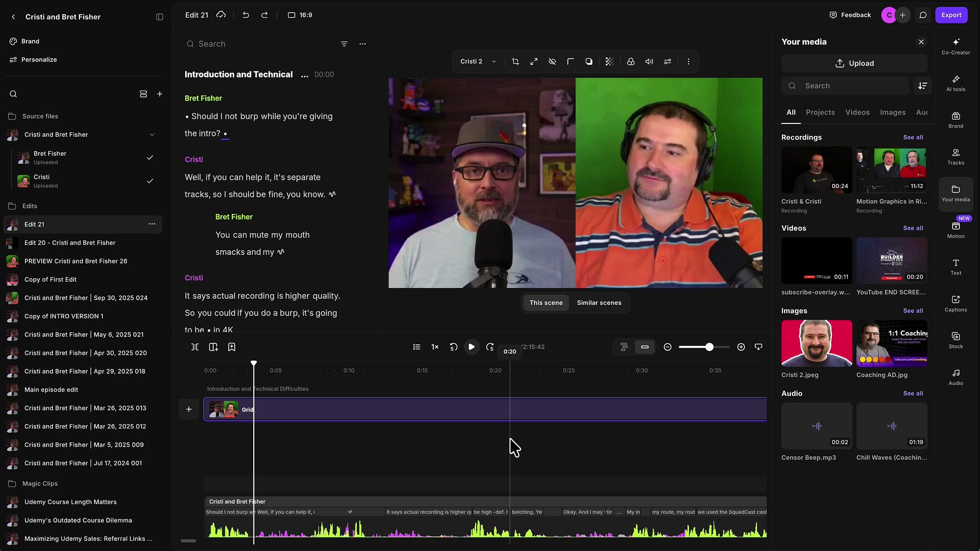This screenshot has width=980, height=551.
Task: Toggle the hide/visibility eye icon in video toolbar
Action: (552, 62)
